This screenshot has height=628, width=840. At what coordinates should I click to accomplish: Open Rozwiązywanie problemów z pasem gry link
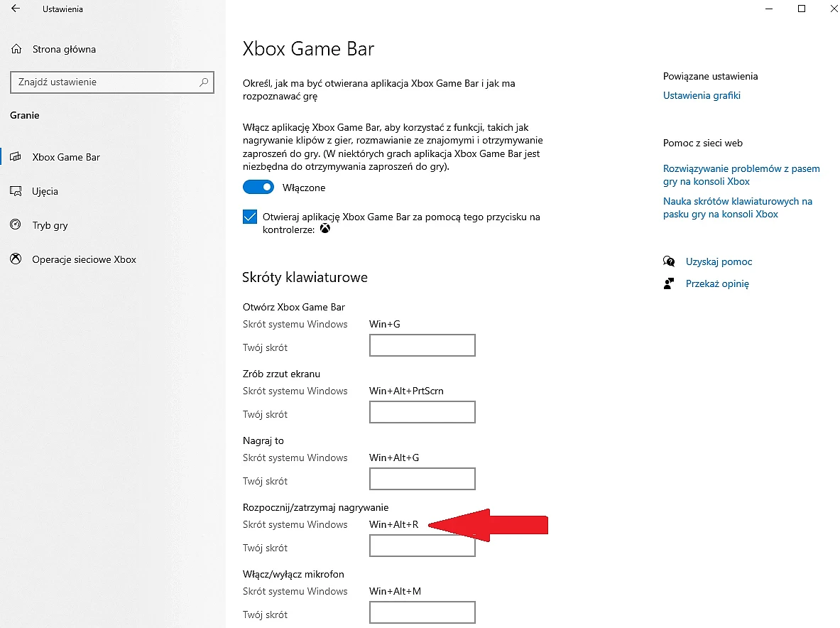click(741, 175)
